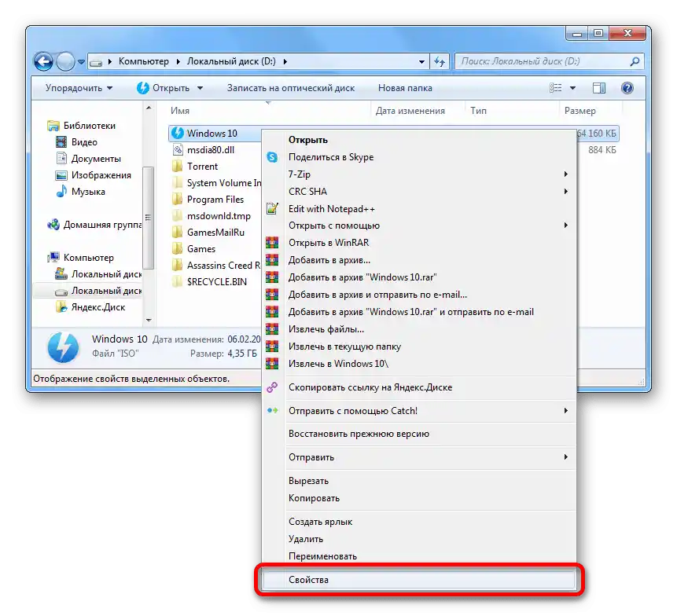Open Свойства at the menu bottom

click(x=419, y=580)
